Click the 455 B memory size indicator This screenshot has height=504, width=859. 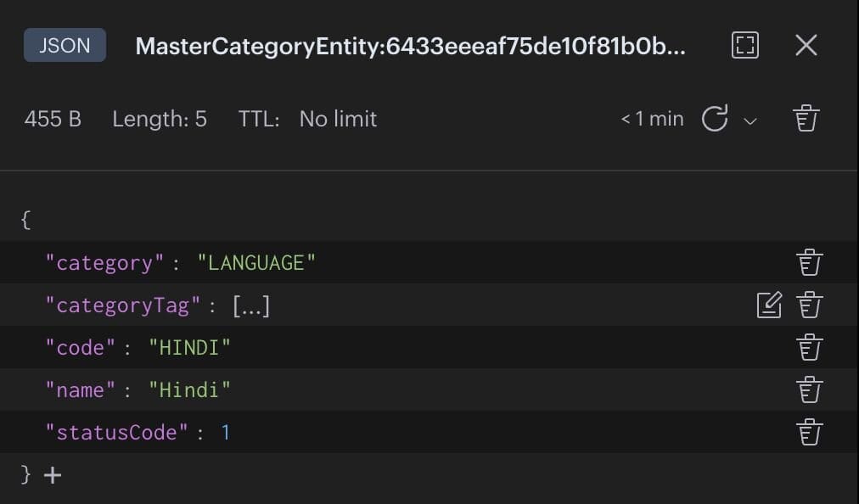(52, 119)
